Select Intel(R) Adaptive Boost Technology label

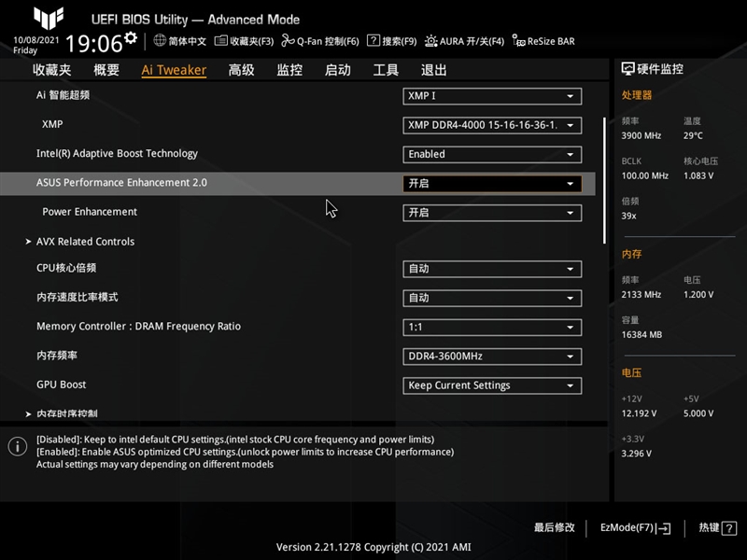(x=117, y=153)
